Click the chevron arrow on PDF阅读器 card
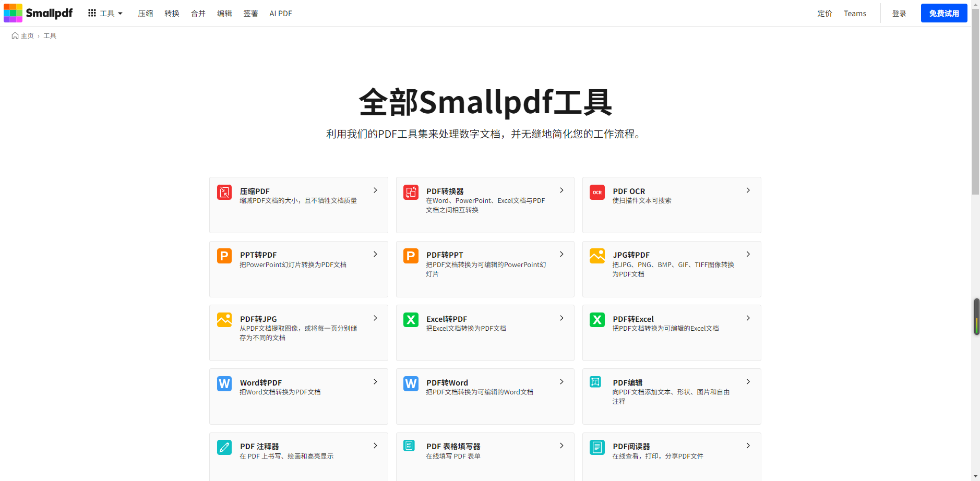This screenshot has height=481, width=980. tap(748, 446)
